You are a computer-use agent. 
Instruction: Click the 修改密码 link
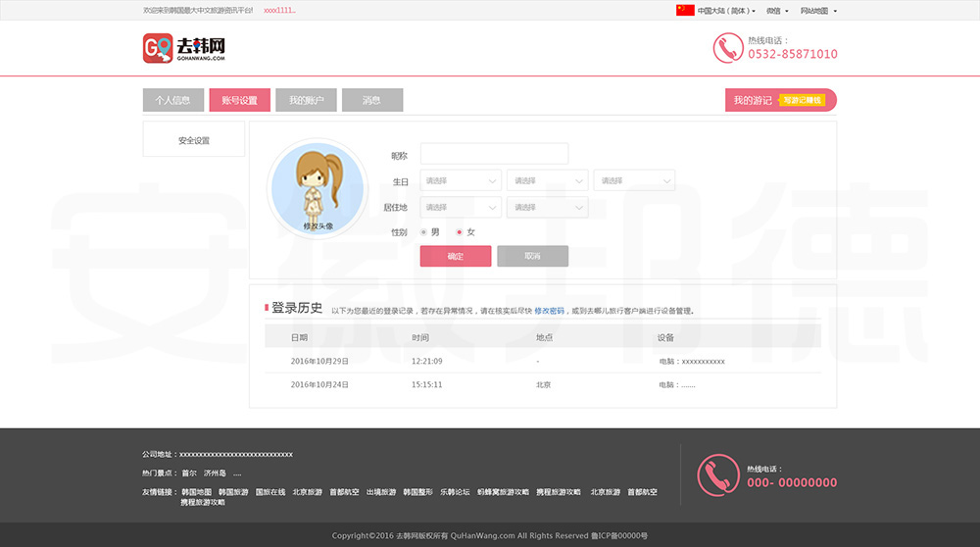549,311
